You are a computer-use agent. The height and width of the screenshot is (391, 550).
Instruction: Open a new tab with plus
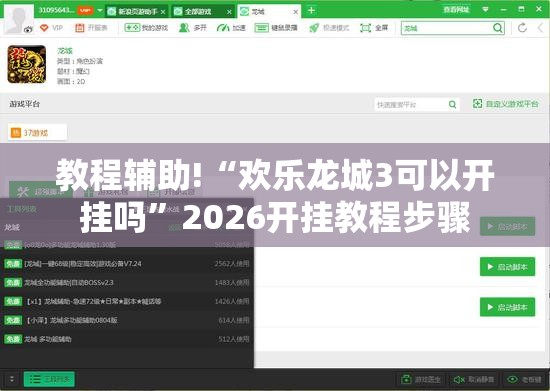coord(311,11)
